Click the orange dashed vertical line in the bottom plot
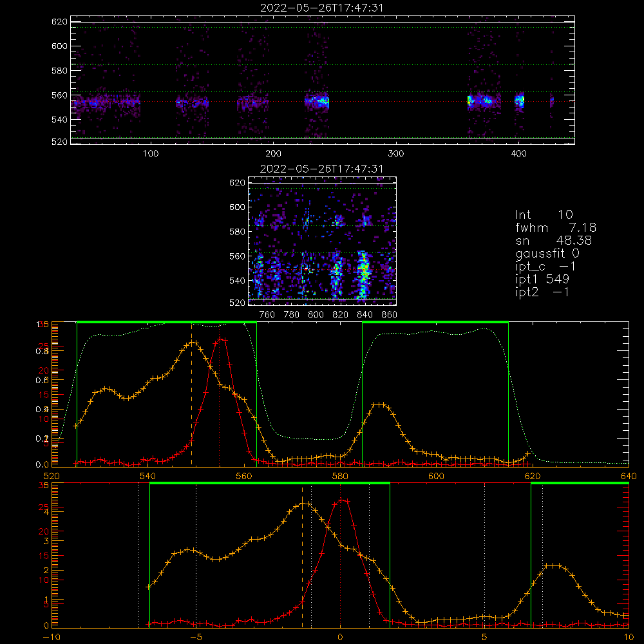This screenshot has height=644, width=644. coord(303,556)
